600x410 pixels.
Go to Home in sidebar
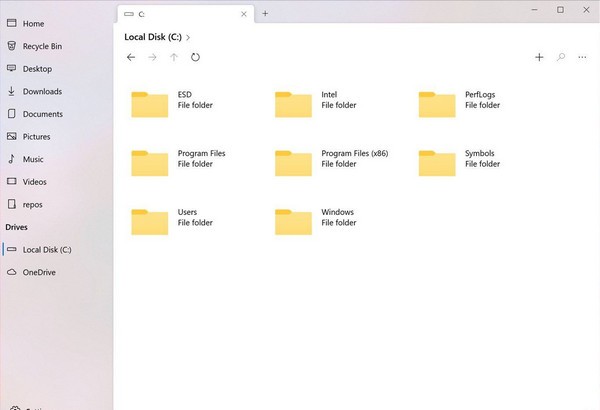point(33,23)
